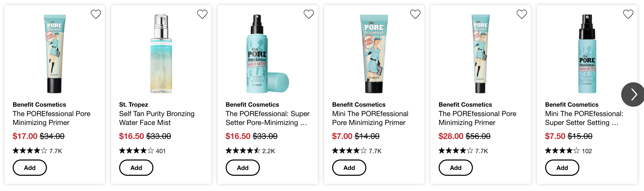Open the full-size Super Setter bottle image

pyautogui.click(x=267, y=54)
